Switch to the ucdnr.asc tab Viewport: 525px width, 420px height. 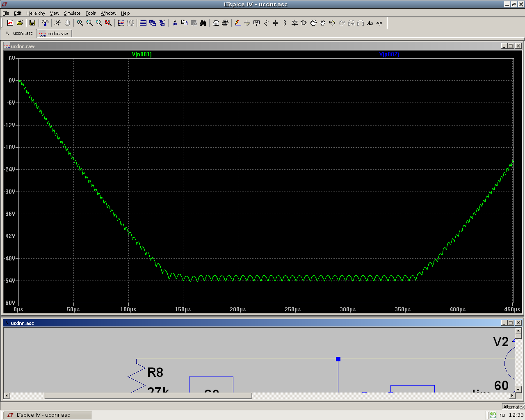pos(19,34)
